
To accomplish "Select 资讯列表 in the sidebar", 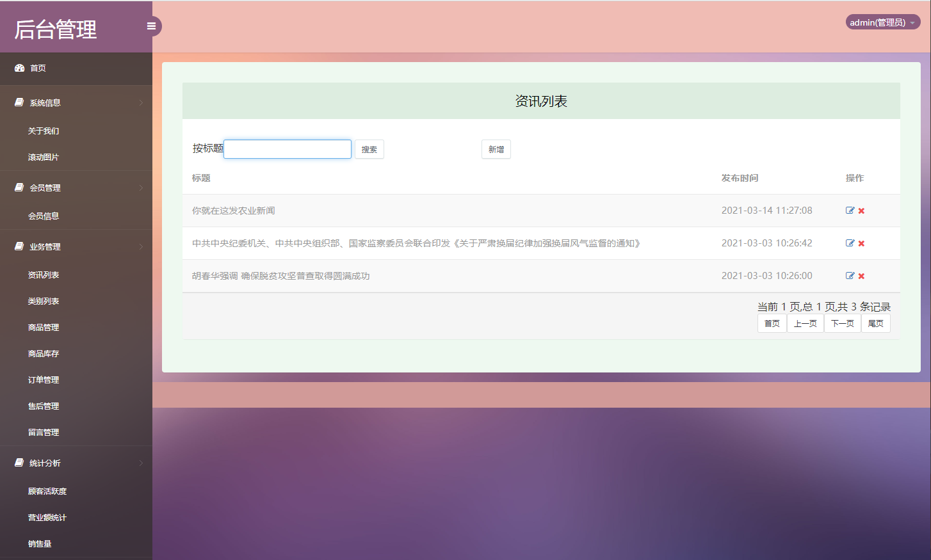I will point(43,275).
